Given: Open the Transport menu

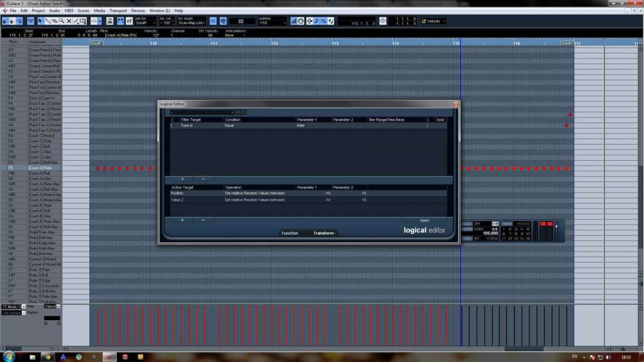Looking at the screenshot, I should click(118, 11).
